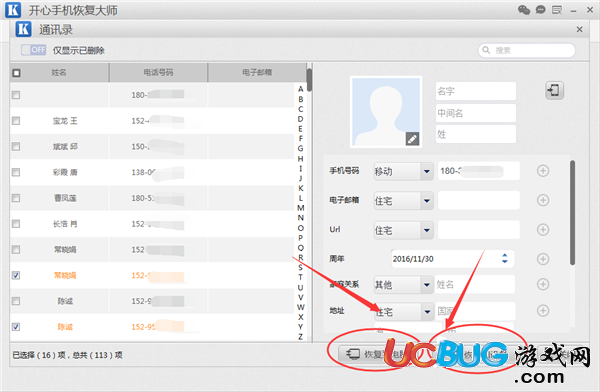600x392 pixels.
Task: Open the chat bubble icon in title bar
Action: (540, 10)
